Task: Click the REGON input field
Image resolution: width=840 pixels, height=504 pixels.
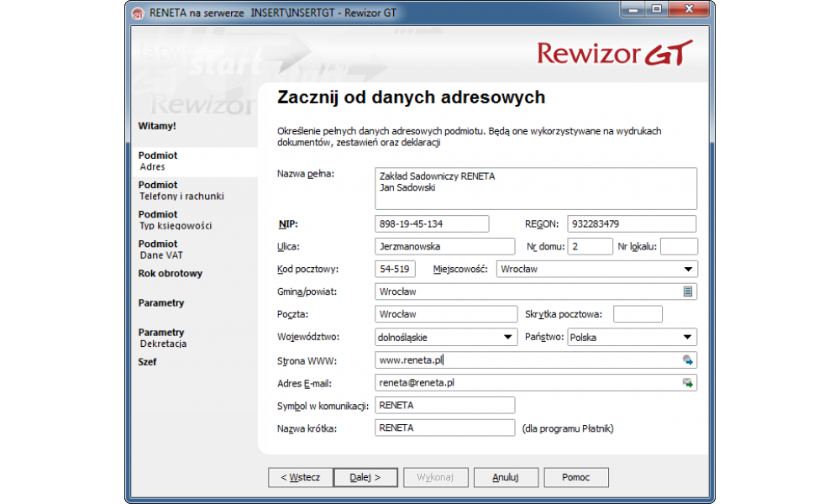Action: coord(632,224)
